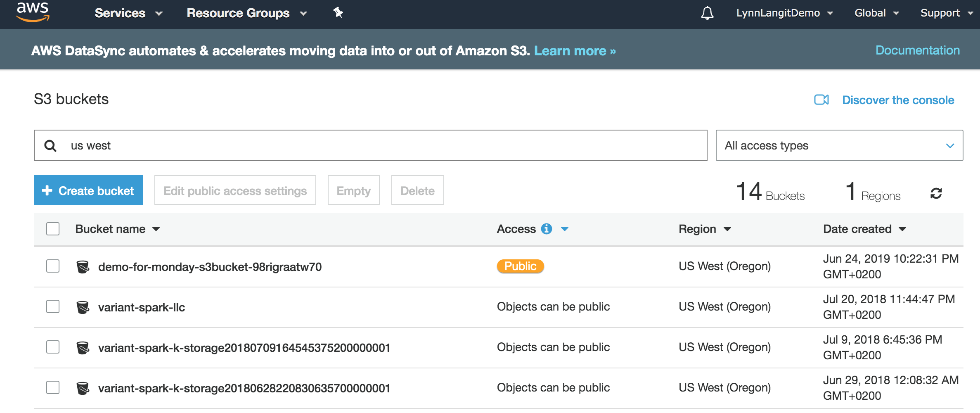The image size is (980, 413).
Task: Click 'Objects can be public' in variant-spark-llc row
Action: 553,306
